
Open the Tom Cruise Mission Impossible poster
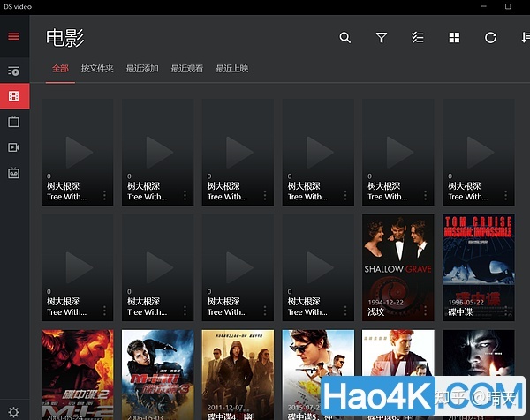coord(478,267)
